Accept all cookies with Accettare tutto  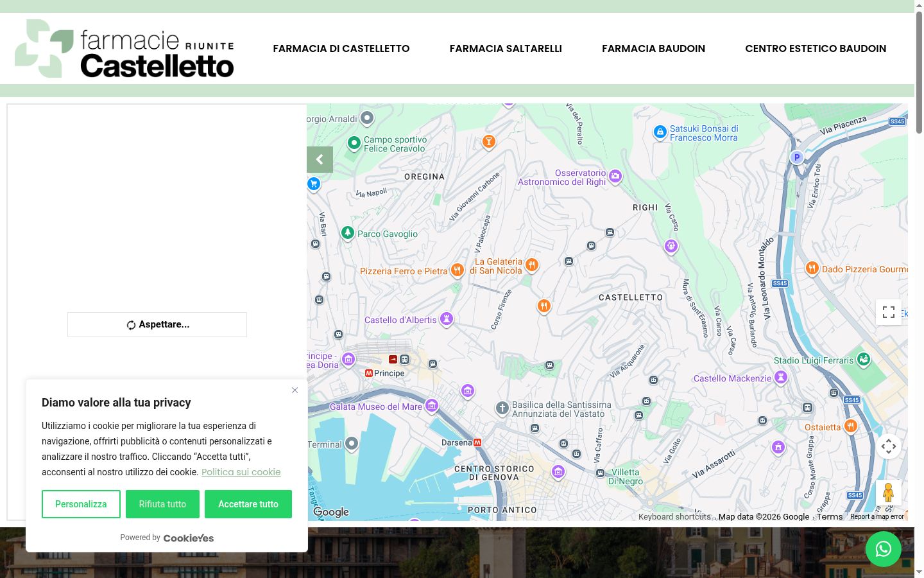point(248,504)
